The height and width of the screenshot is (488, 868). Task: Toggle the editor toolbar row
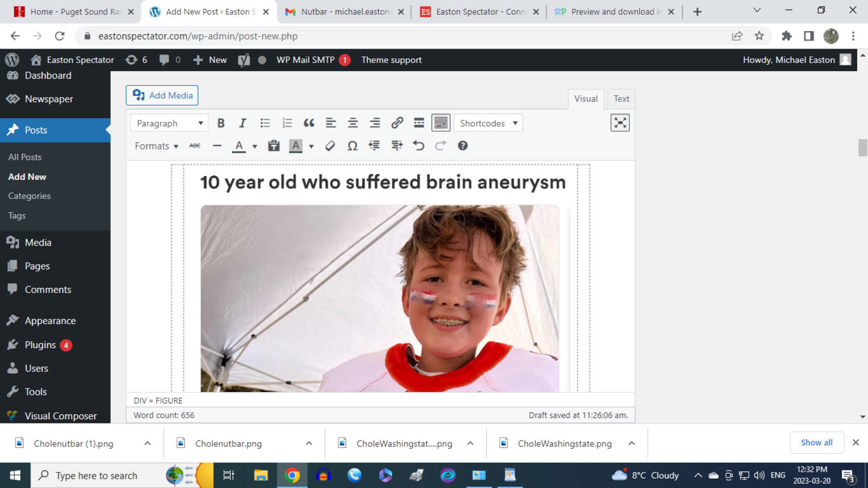(x=441, y=123)
